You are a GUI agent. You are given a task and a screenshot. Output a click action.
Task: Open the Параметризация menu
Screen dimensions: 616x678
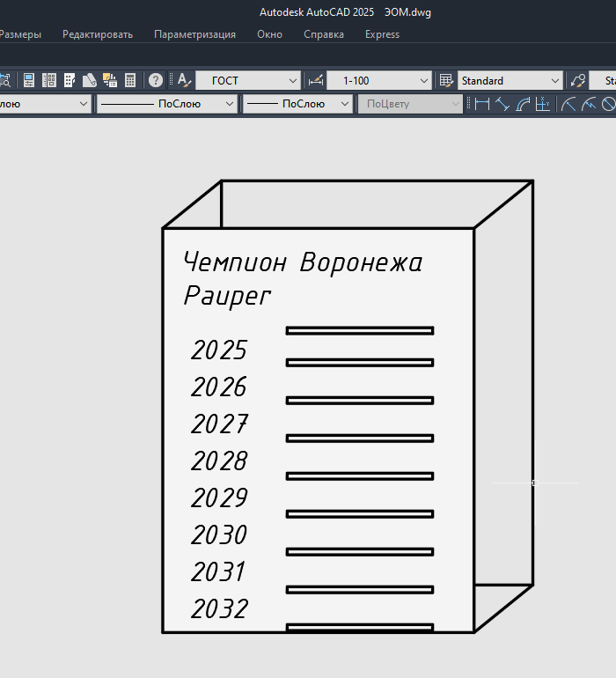(194, 34)
